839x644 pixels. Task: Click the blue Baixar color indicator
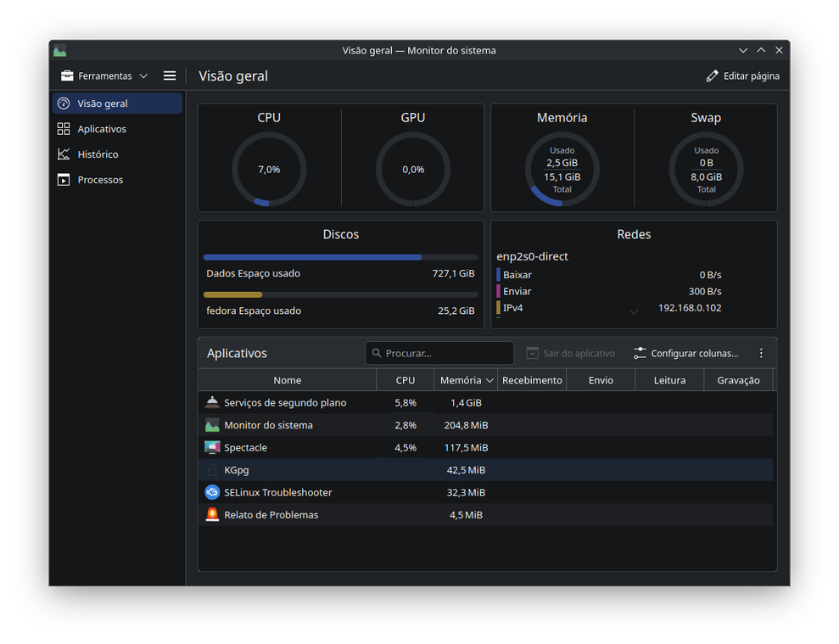pyautogui.click(x=499, y=275)
